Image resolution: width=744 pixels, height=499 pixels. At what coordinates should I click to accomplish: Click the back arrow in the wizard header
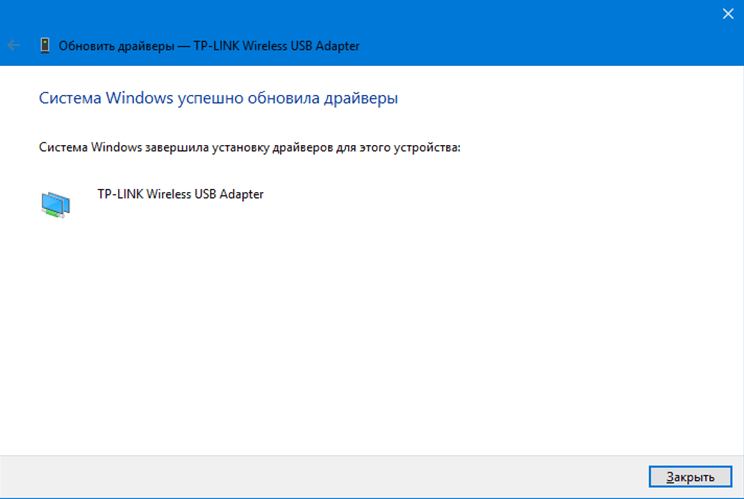click(x=14, y=45)
